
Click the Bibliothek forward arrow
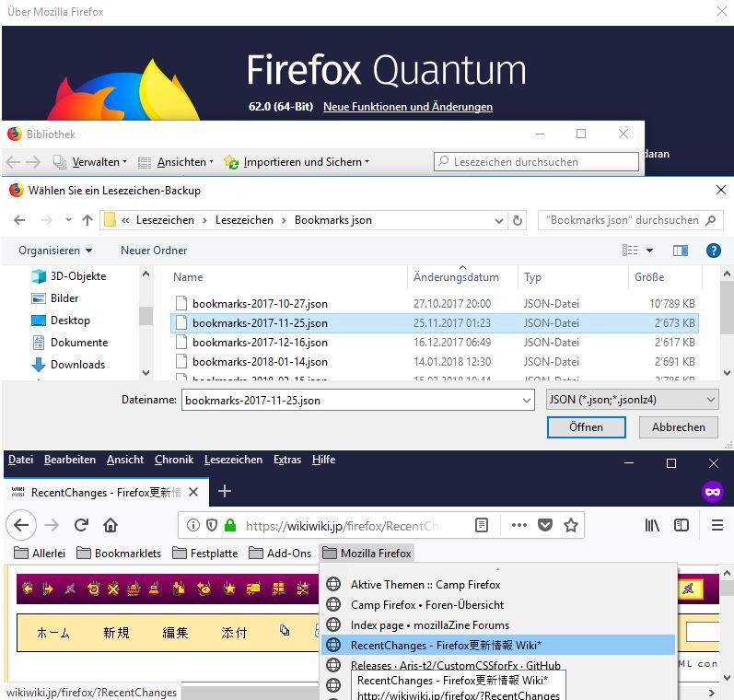tap(33, 162)
